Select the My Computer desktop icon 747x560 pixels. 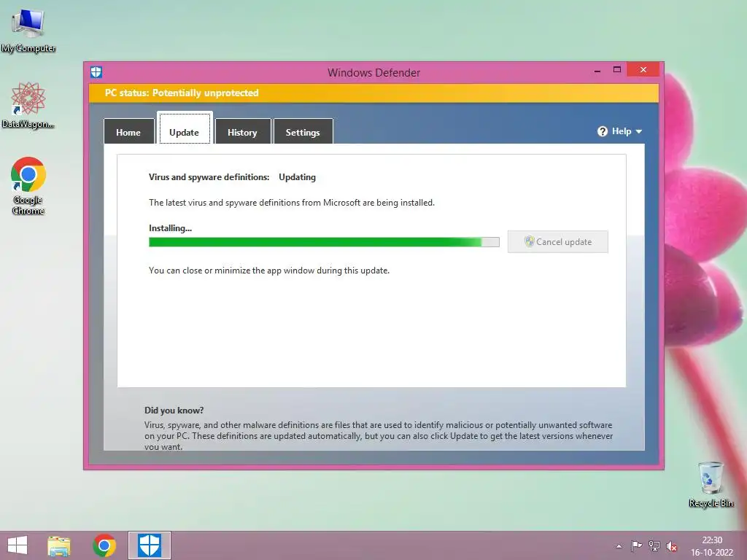28,31
